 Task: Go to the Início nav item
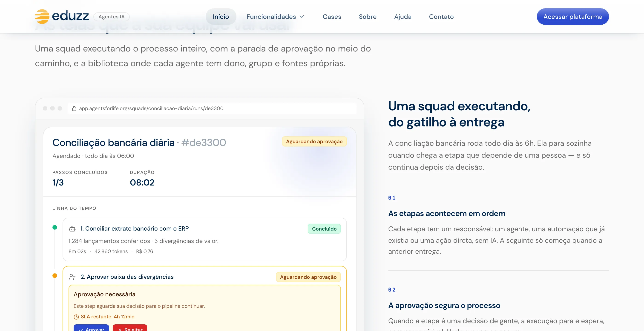(221, 17)
